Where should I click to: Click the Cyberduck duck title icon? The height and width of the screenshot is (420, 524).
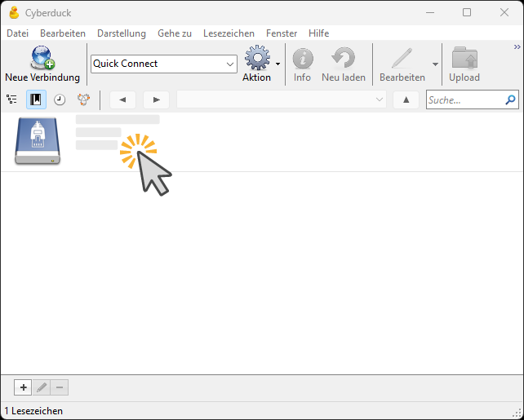pos(14,13)
